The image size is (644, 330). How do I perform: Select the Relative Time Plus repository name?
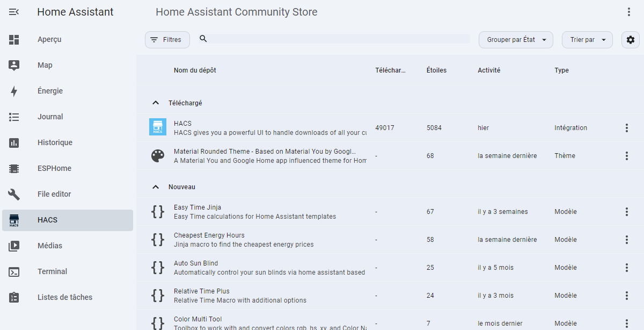click(x=202, y=291)
